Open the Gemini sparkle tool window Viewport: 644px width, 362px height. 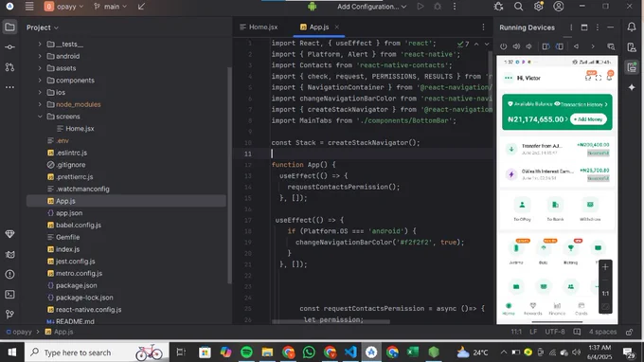(x=632, y=87)
